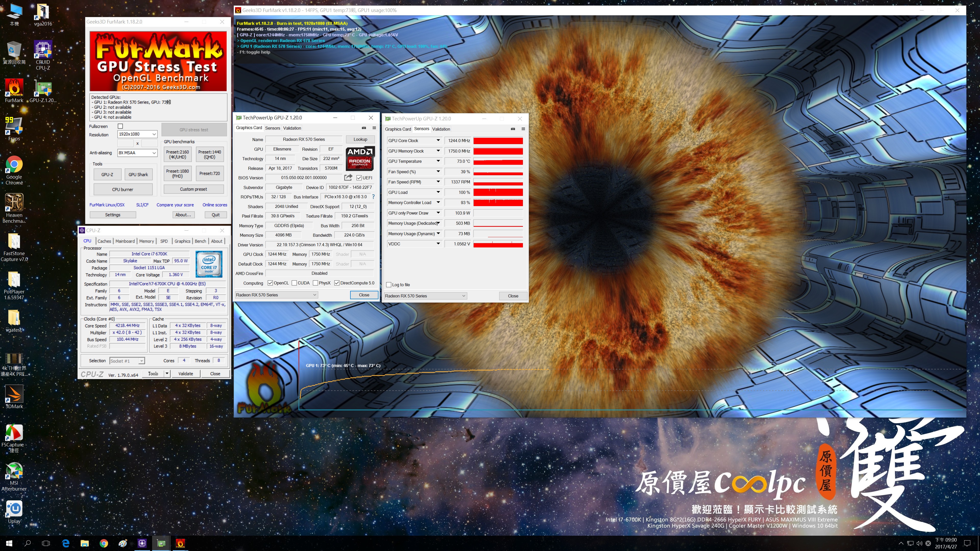Toggle the OpenCL computing checkbox
This screenshot has height=551, width=980.
pyautogui.click(x=270, y=283)
